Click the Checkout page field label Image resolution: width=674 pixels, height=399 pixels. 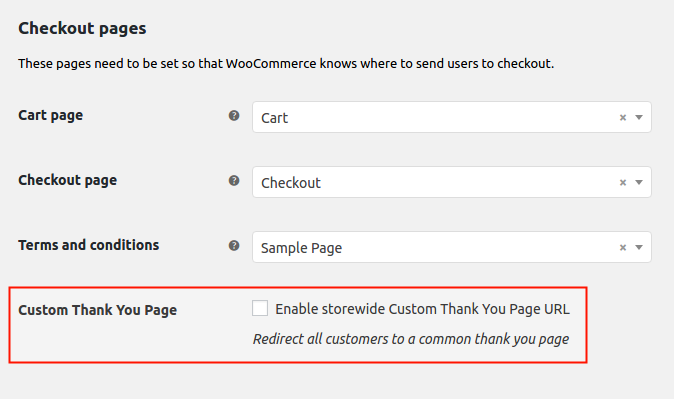67,180
